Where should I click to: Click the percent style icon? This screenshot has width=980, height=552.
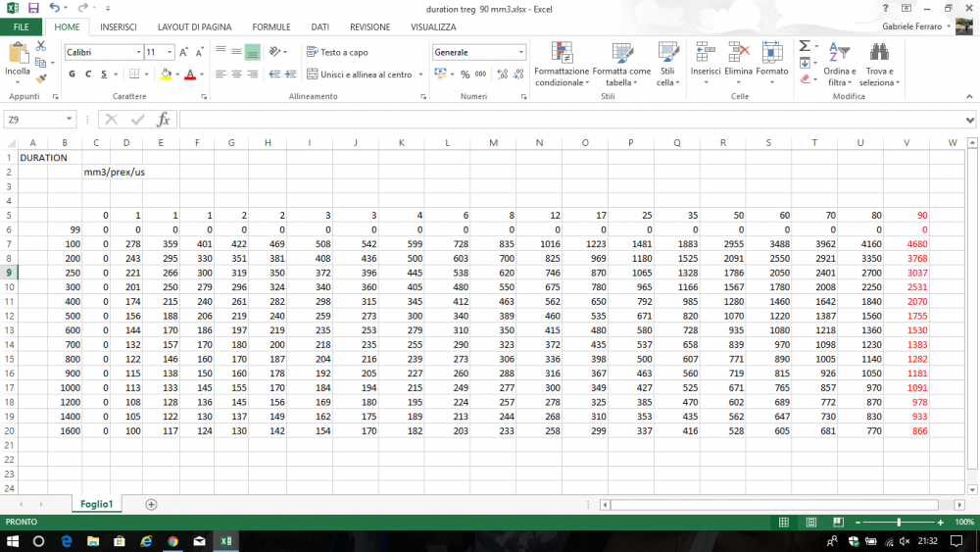(465, 75)
